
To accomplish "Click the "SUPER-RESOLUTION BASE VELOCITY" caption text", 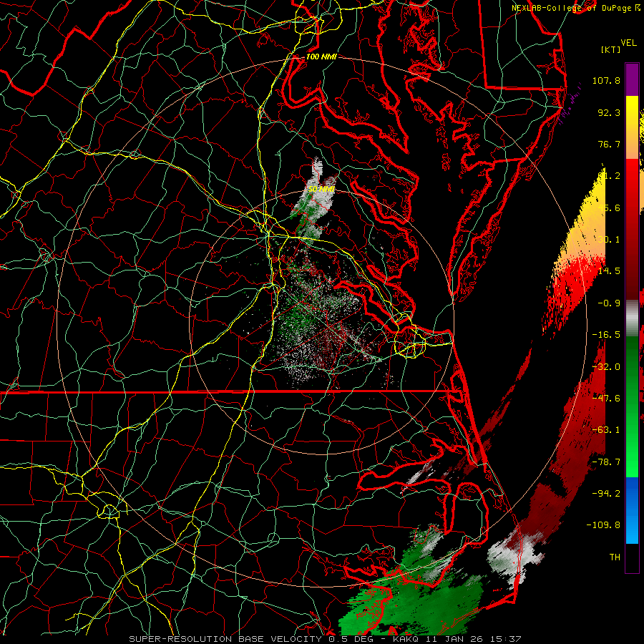I will (226, 639).
